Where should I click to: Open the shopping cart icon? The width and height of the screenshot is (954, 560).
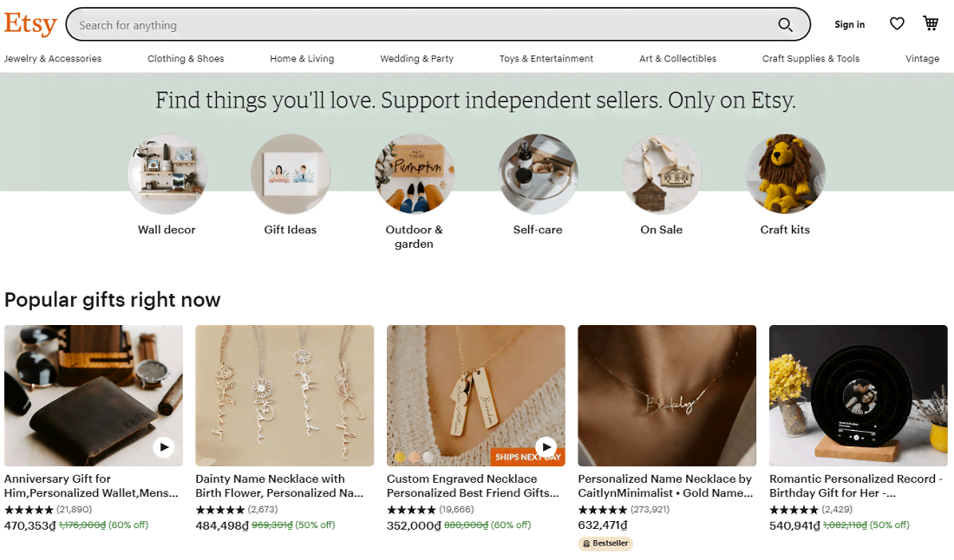coord(931,24)
